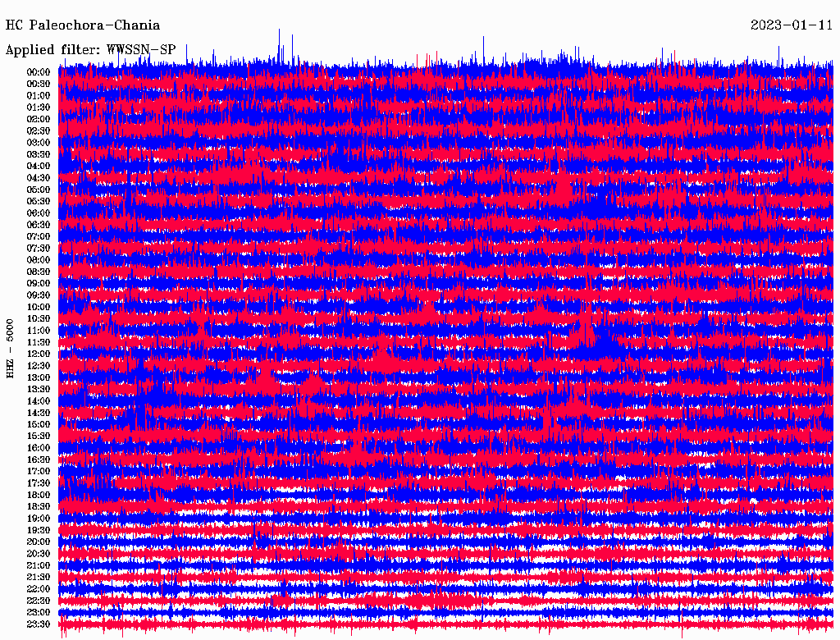Select the 15:00 time label
This screenshot has width=840, height=640.
point(39,425)
